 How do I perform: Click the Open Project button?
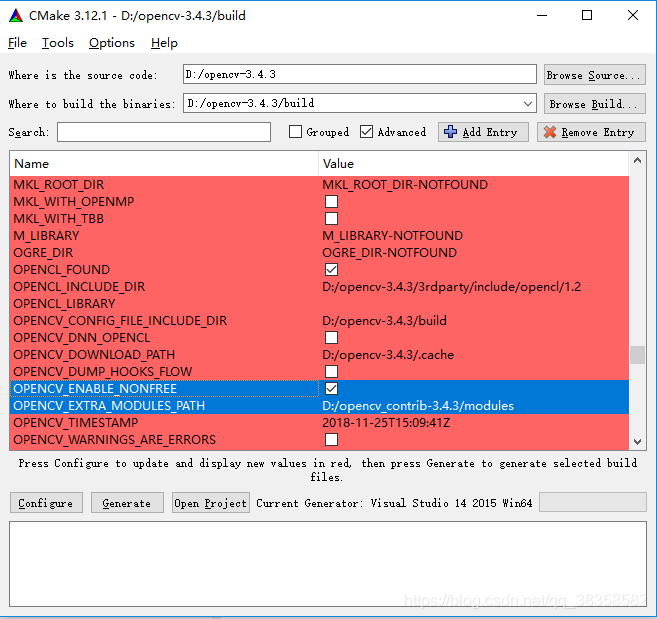coord(211,503)
